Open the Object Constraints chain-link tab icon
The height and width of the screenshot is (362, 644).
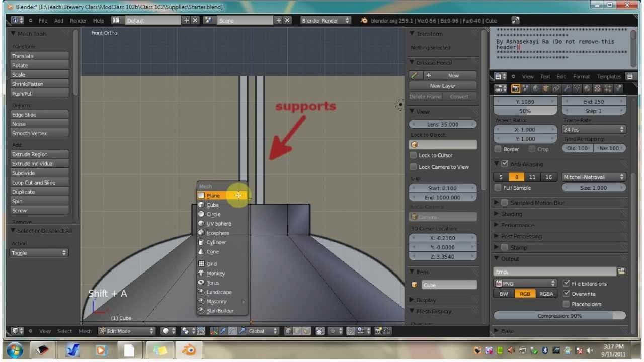[556, 88]
